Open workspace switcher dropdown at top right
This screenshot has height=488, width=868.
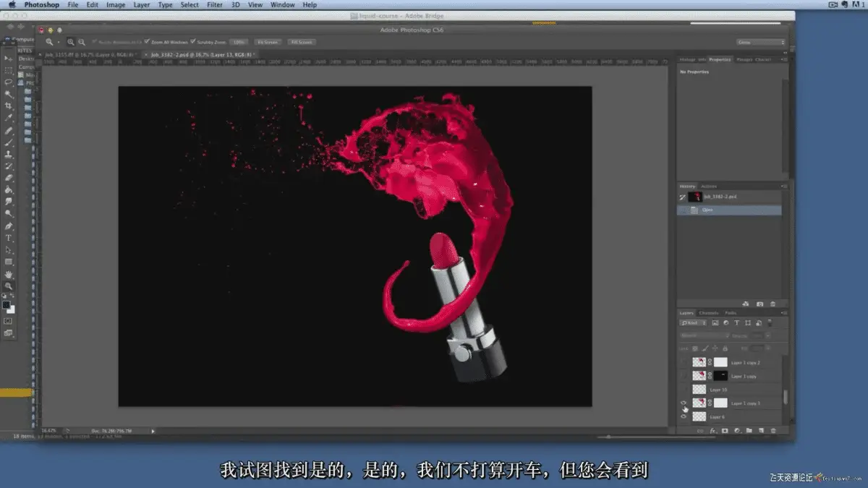pos(760,42)
